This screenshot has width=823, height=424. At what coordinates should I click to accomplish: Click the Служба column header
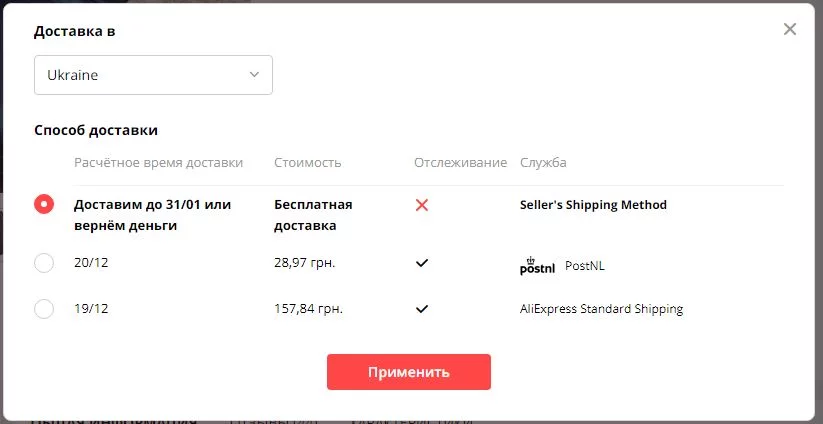click(543, 163)
